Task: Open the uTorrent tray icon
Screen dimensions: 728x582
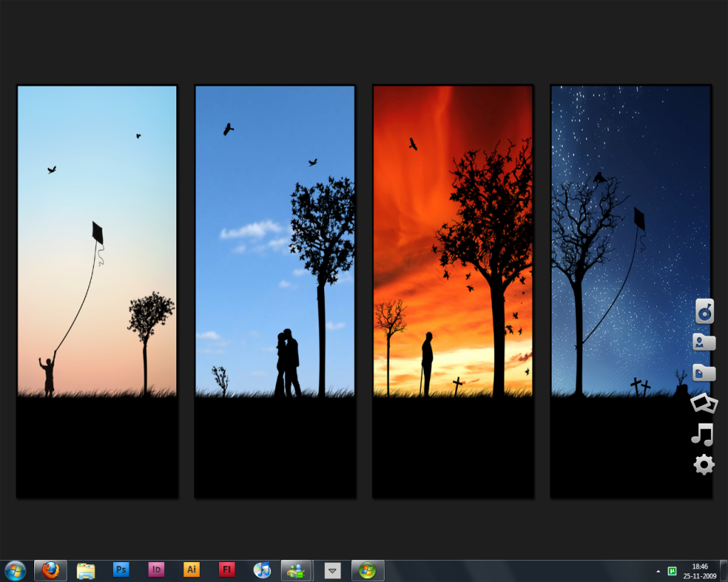Action: click(x=672, y=571)
